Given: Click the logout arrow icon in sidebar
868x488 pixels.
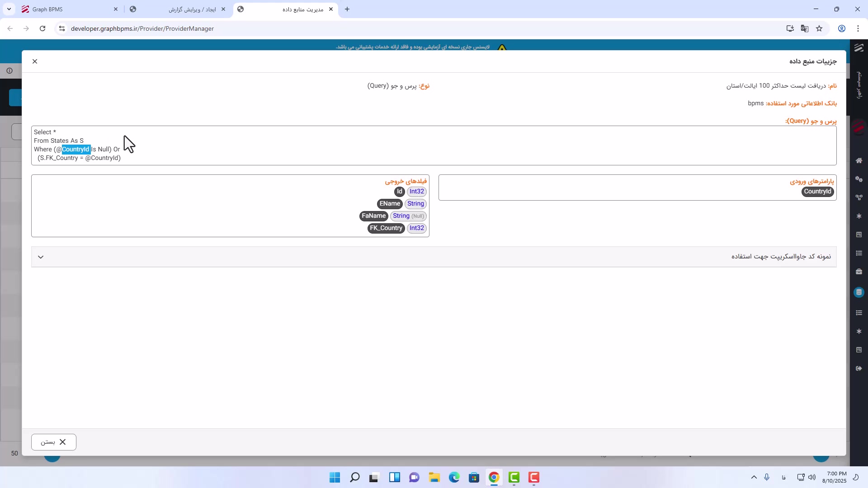Looking at the screenshot, I should pos(859,369).
